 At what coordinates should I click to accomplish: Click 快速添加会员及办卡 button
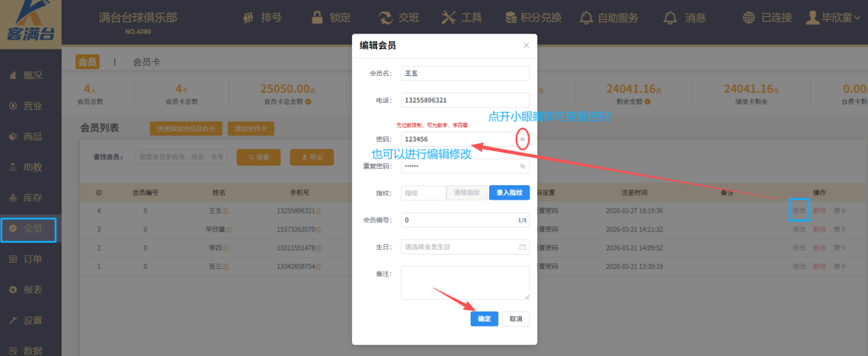point(185,128)
